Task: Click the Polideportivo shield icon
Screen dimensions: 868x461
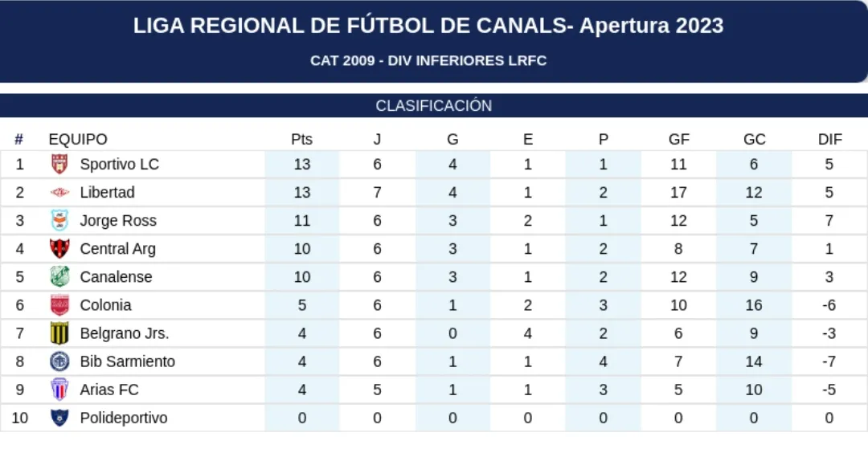Action: [59, 418]
